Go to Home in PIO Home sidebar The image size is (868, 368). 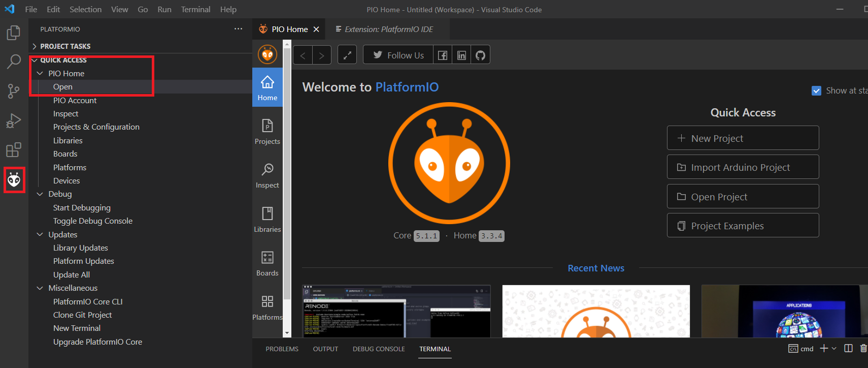[x=268, y=87]
